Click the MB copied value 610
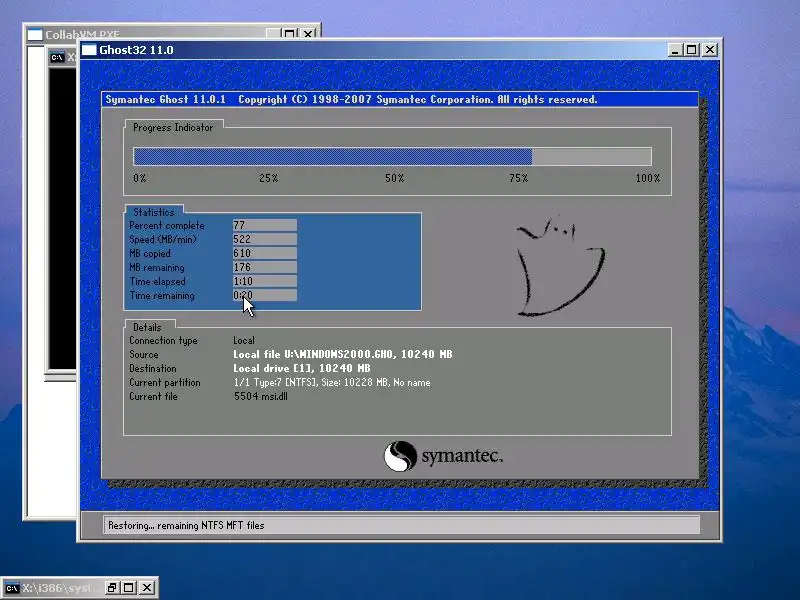Viewport: 800px width, 600px height. (x=265, y=253)
